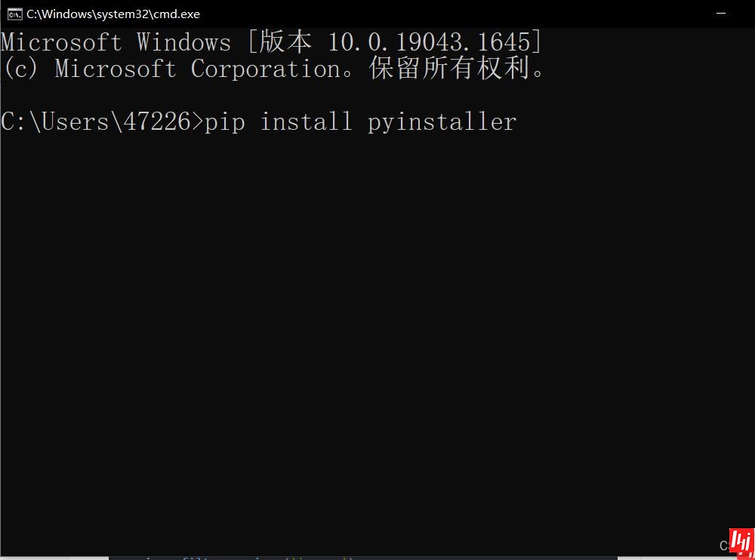
Task: Click the empty middle of the title bar
Action: (x=453, y=14)
